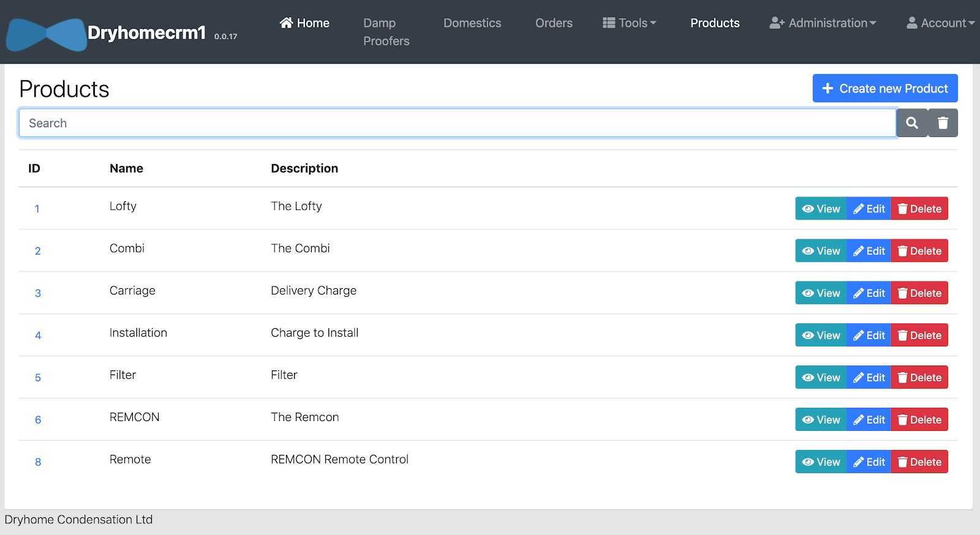The width and height of the screenshot is (980, 535).
Task: Delete the Combi product
Action: click(x=919, y=251)
